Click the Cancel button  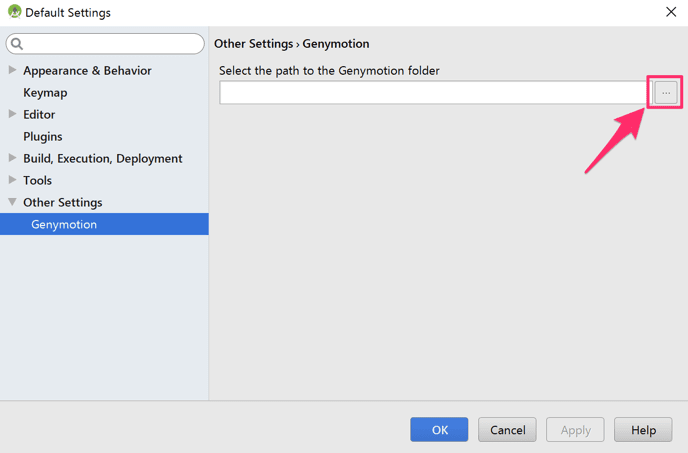[x=507, y=429]
